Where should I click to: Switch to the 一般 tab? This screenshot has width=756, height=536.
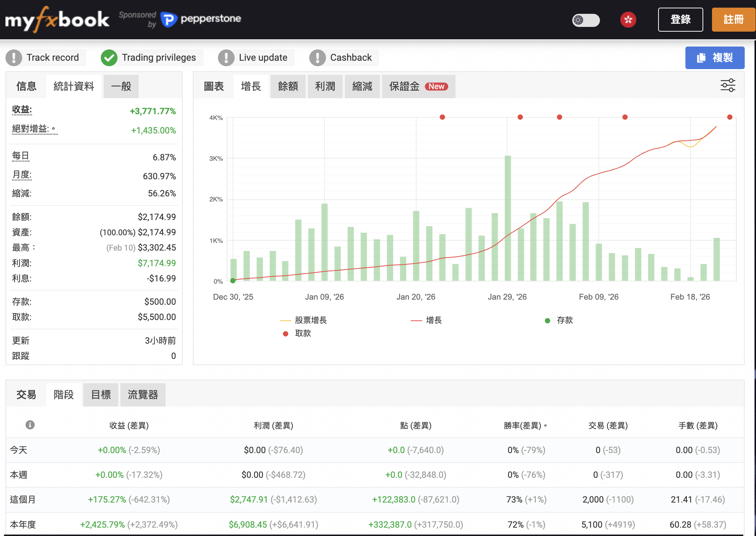tap(120, 86)
